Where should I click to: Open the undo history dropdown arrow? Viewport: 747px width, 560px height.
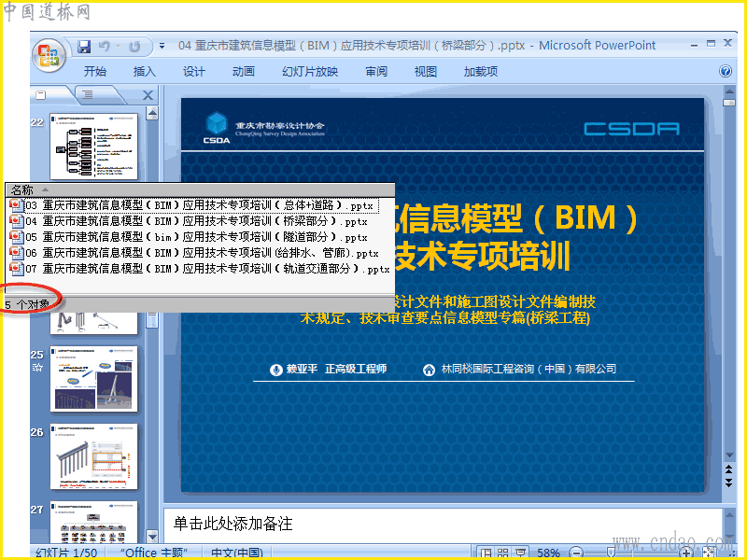[118, 46]
